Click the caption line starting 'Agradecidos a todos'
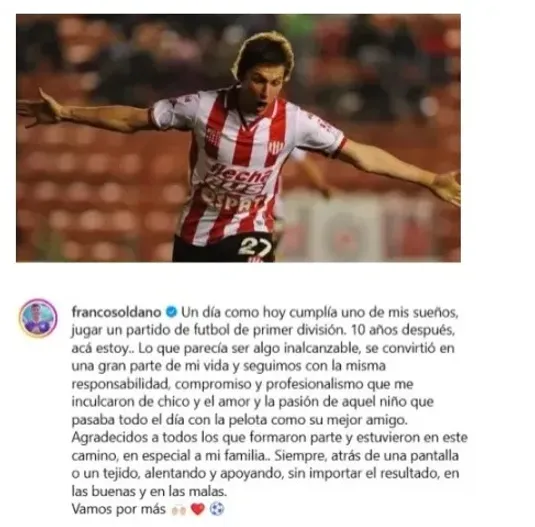This screenshot has height=527, width=535. (270, 438)
